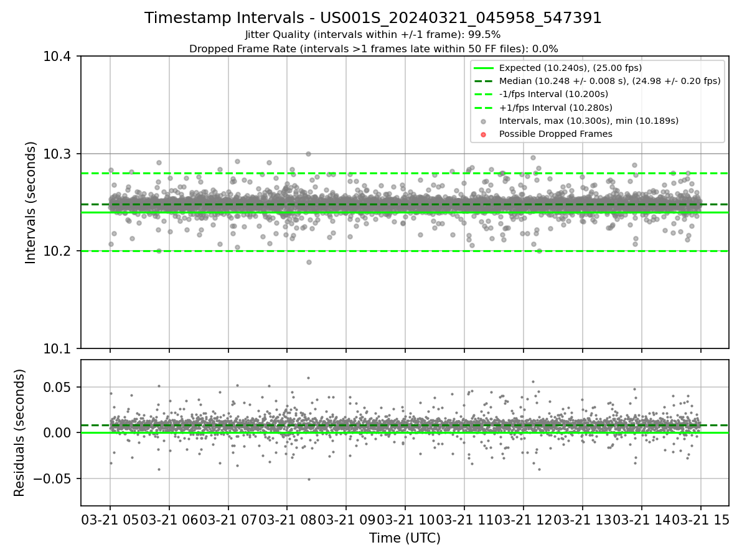Viewport: 747px width, 560px height.
Task: Click the 03-21 15 time tick label
Action: [x=700, y=520]
